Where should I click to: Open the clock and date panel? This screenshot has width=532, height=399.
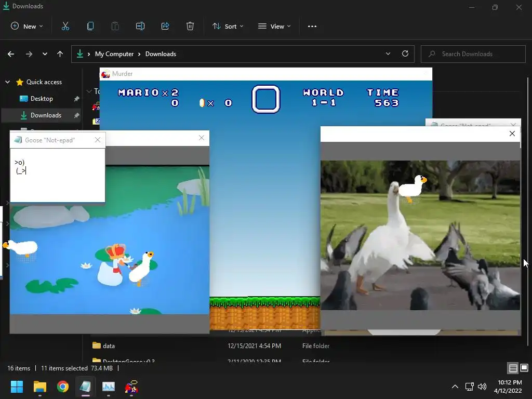[x=508, y=387]
